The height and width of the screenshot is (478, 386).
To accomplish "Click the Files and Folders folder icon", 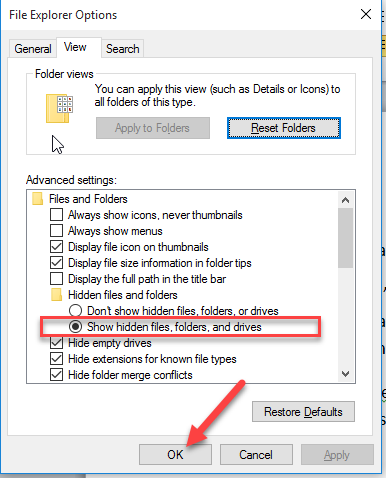I will pyautogui.click(x=37, y=199).
